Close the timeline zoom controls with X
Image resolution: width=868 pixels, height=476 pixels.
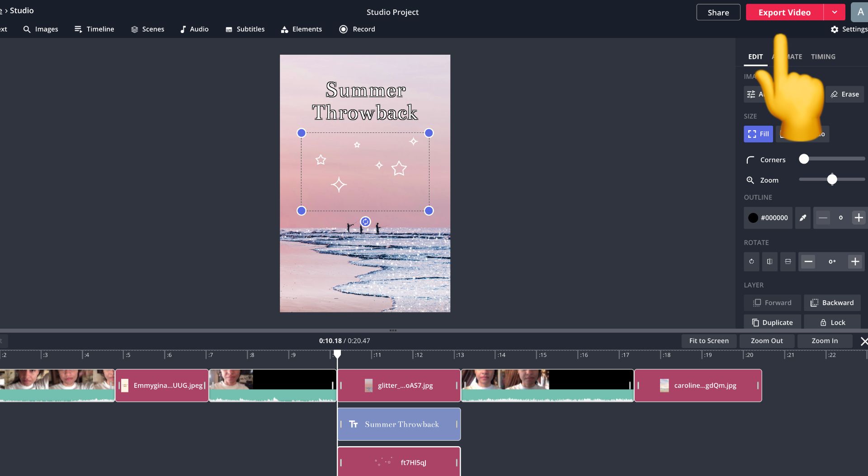coord(863,341)
